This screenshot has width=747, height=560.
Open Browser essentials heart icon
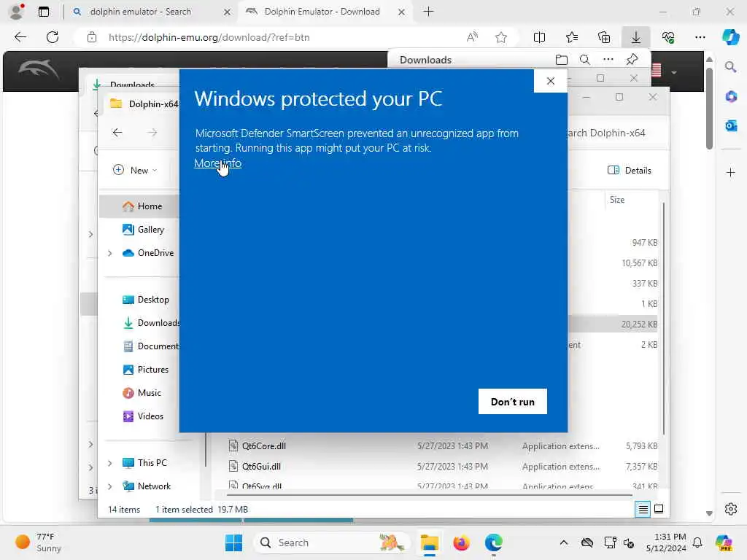(668, 37)
